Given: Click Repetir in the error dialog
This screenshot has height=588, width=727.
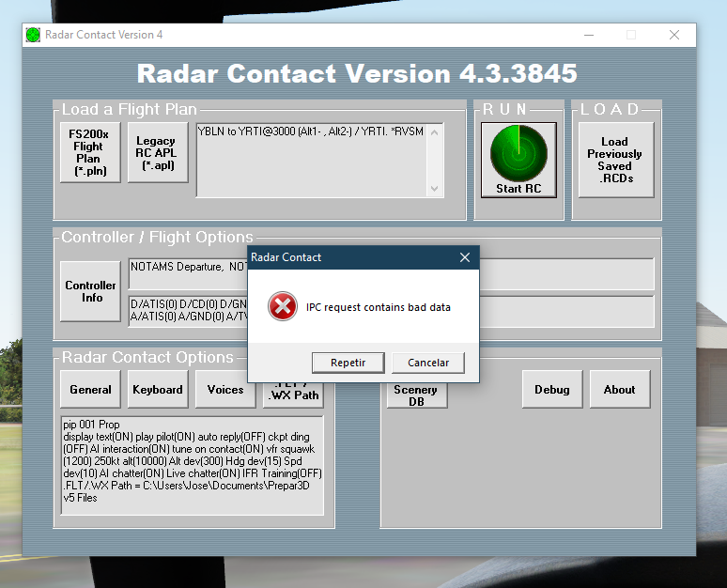Looking at the screenshot, I should (348, 363).
